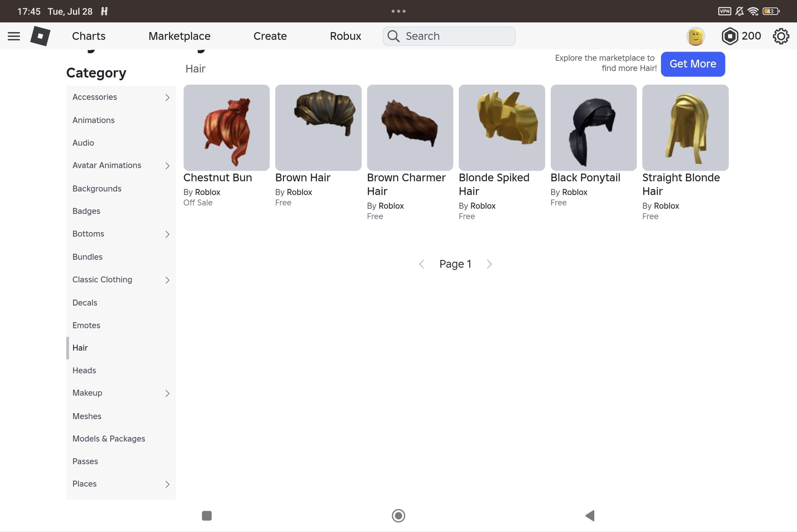Go to the next page arrow
Screen dimensions: 797x532
pyautogui.click(x=489, y=264)
